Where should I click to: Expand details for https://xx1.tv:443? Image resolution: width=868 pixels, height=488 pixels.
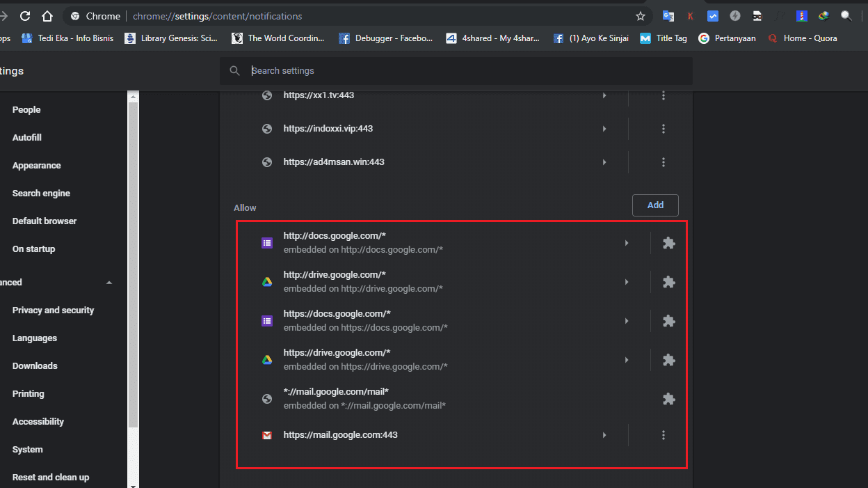[604, 95]
